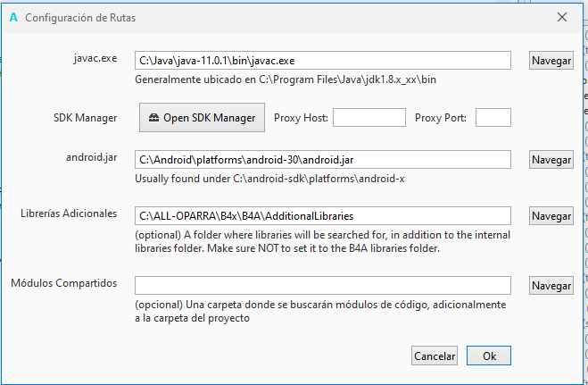Browse for Librerías Adicionales folder

551,215
